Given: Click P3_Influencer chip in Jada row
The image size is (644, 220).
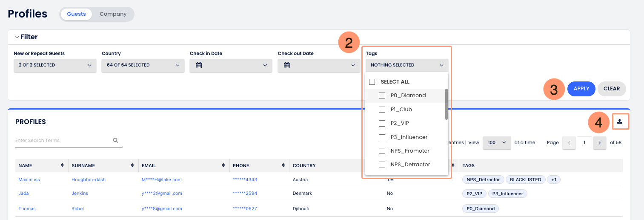Looking at the screenshot, I should pyautogui.click(x=508, y=194).
